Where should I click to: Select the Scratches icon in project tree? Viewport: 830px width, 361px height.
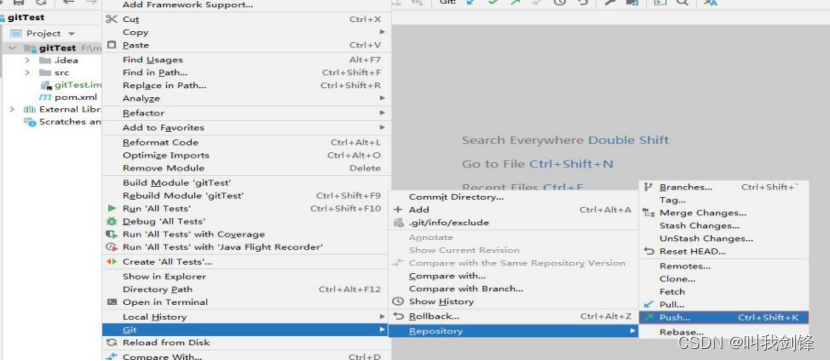click(x=30, y=122)
